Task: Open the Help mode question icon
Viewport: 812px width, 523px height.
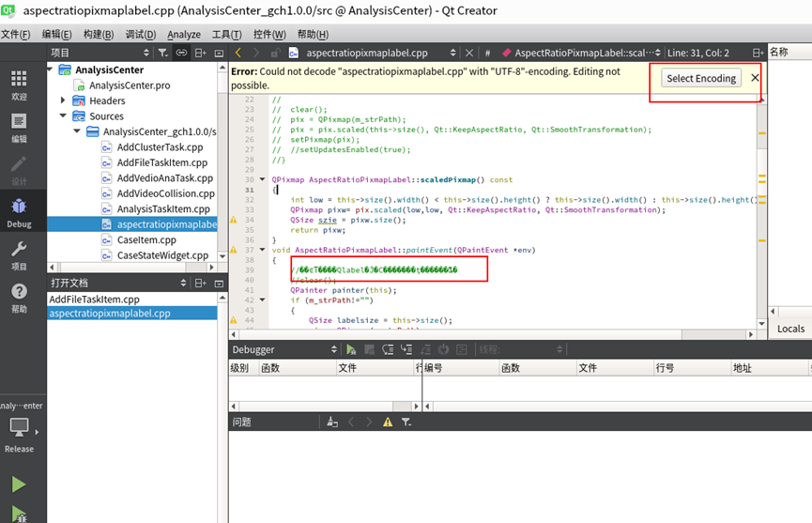Action: 19,291
